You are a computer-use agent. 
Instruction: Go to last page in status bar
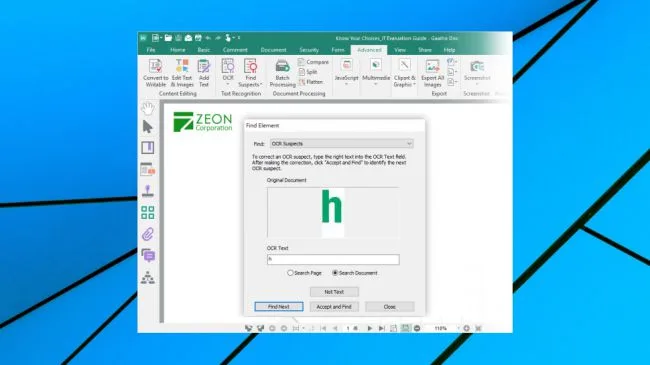(x=381, y=328)
